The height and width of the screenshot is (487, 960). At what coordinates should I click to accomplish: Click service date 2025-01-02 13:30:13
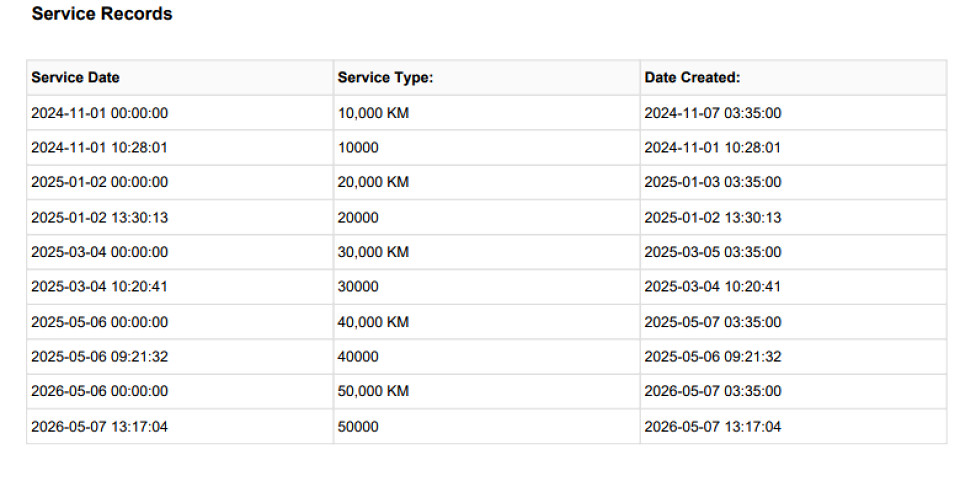pyautogui.click(x=99, y=217)
